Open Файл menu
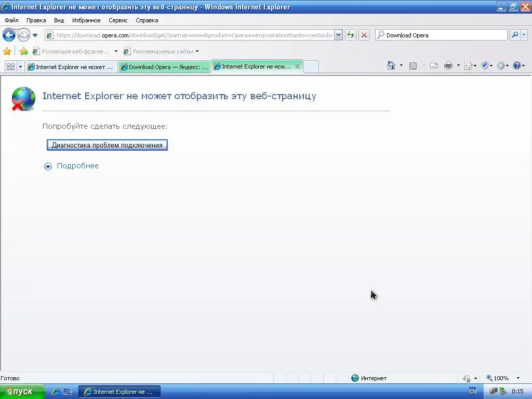Image resolution: width=532 pixels, height=399 pixels. point(11,20)
